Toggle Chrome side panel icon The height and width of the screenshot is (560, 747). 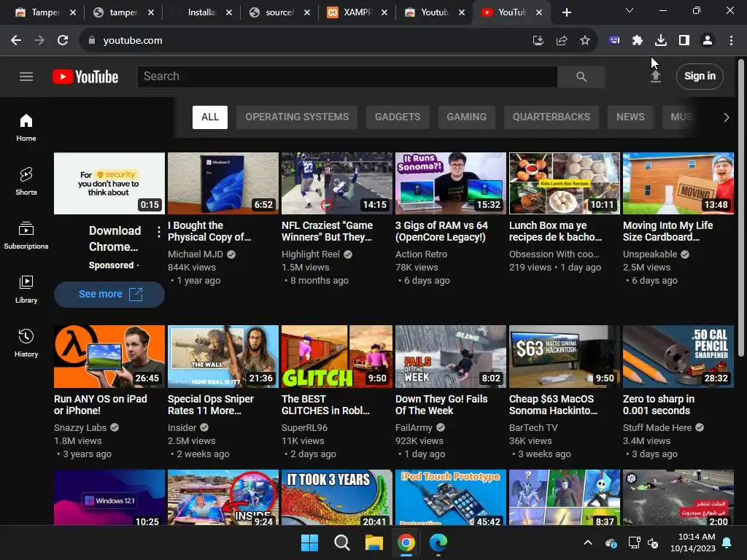tap(684, 41)
